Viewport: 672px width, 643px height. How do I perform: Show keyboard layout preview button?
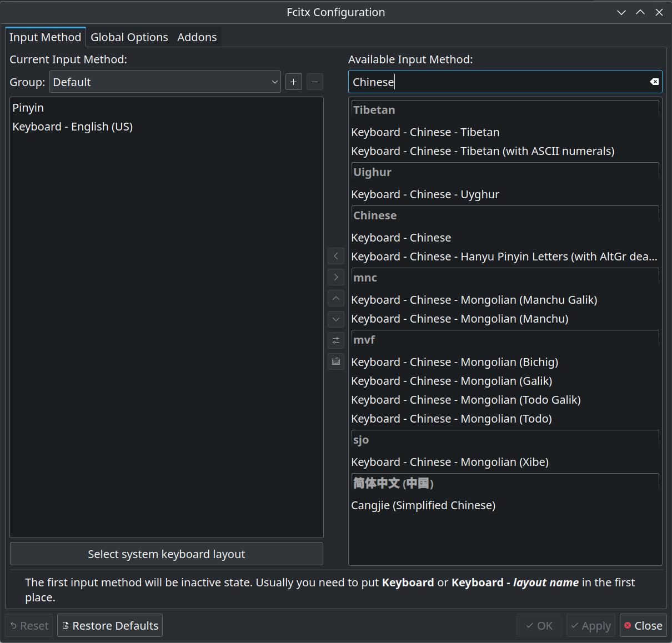[336, 361]
